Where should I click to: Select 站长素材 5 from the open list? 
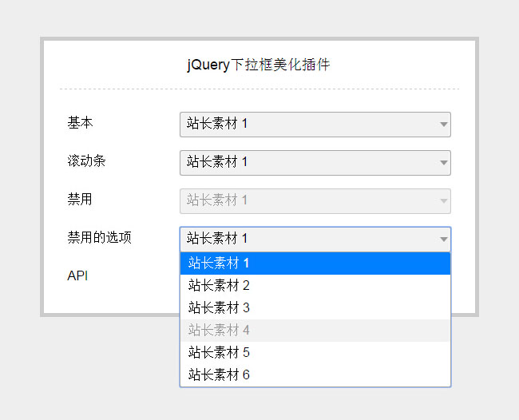pos(315,353)
